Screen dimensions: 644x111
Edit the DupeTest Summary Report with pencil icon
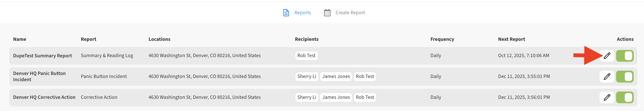pos(607,56)
